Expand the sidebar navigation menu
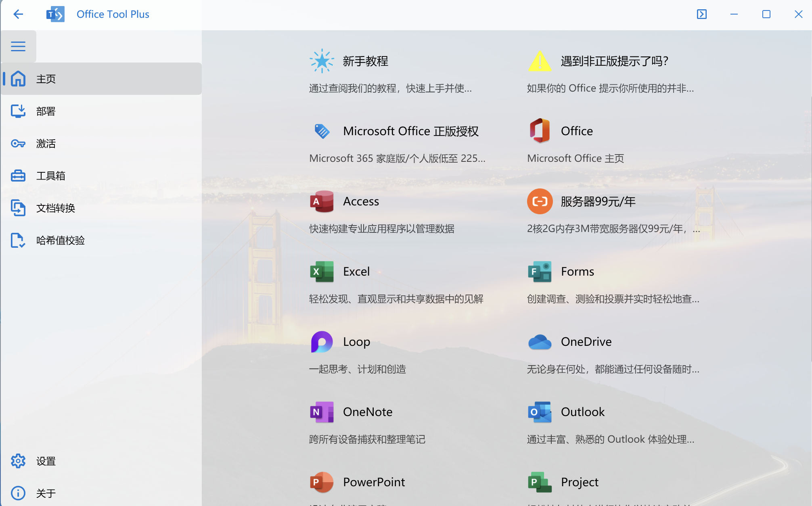 pyautogui.click(x=18, y=46)
